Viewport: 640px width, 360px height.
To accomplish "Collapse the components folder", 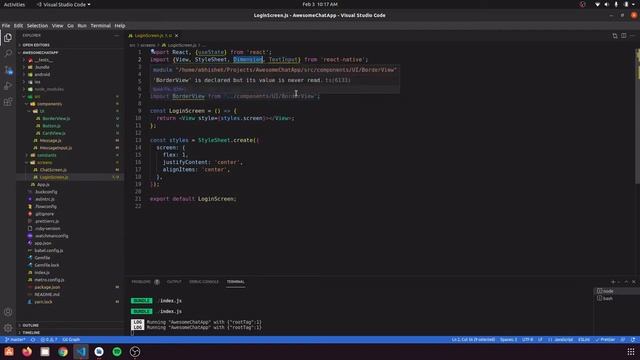I will (x=49, y=104).
